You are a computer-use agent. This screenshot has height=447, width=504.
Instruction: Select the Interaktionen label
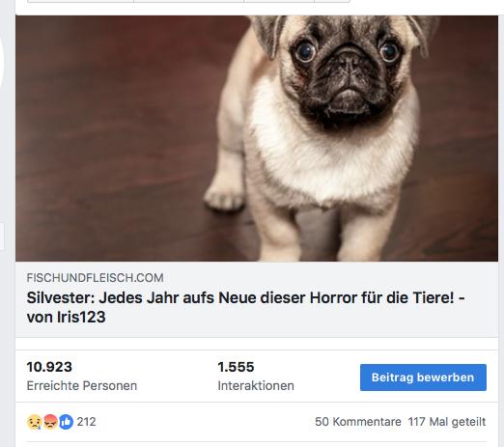(256, 385)
